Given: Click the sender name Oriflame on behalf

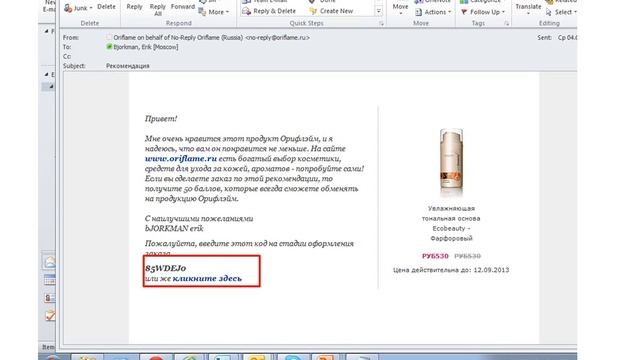Looking at the screenshot, I should [x=211, y=38].
